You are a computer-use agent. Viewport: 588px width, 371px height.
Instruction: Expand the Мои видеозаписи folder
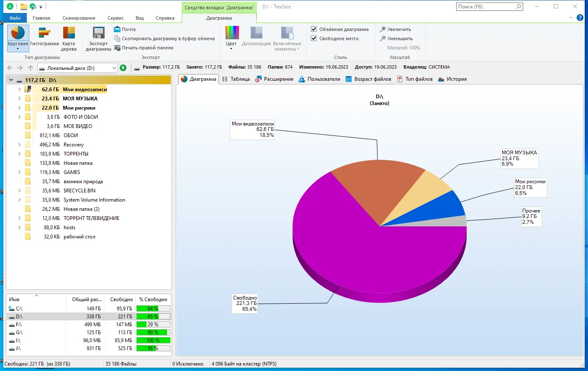click(19, 90)
